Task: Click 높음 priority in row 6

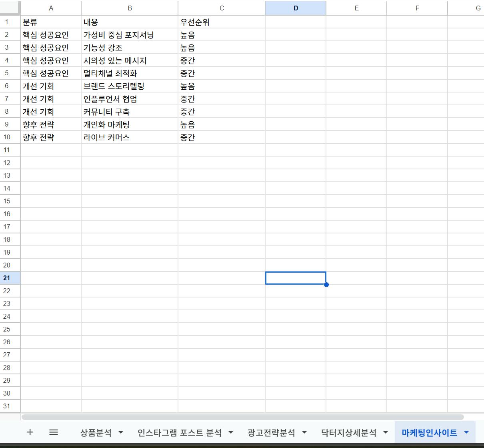Action: pyautogui.click(x=222, y=86)
